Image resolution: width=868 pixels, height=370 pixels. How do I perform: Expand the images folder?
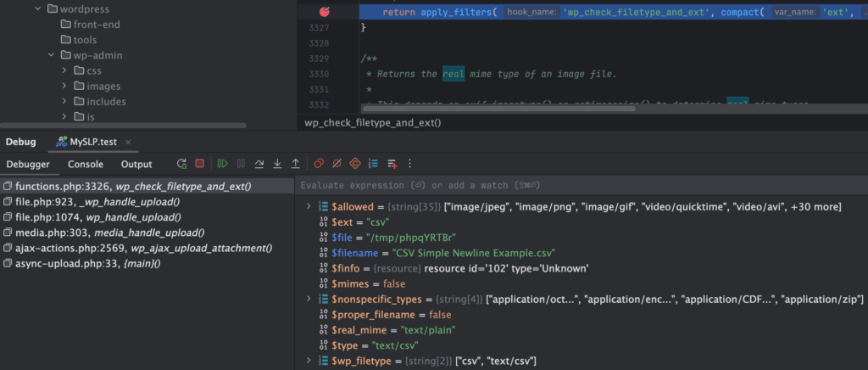click(x=64, y=87)
